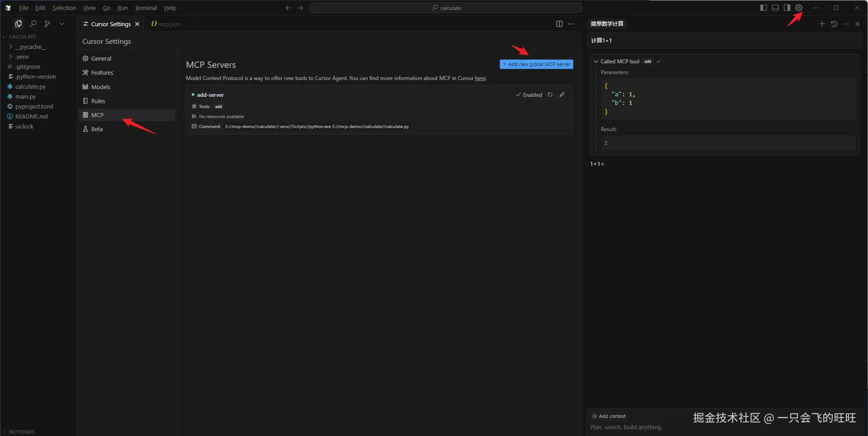Viewport: 868px width, 436px height.
Task: Close the chat panel
Action: click(x=858, y=24)
